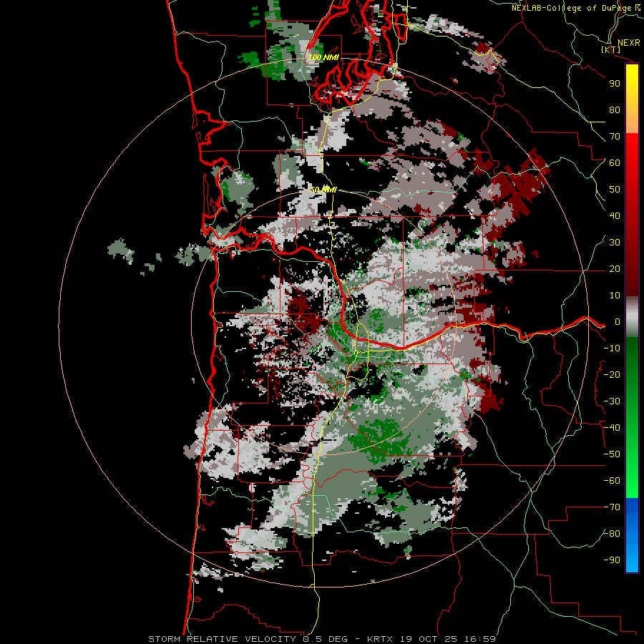
Task: Click the -90 value on the velocity scale
Action: (612, 560)
